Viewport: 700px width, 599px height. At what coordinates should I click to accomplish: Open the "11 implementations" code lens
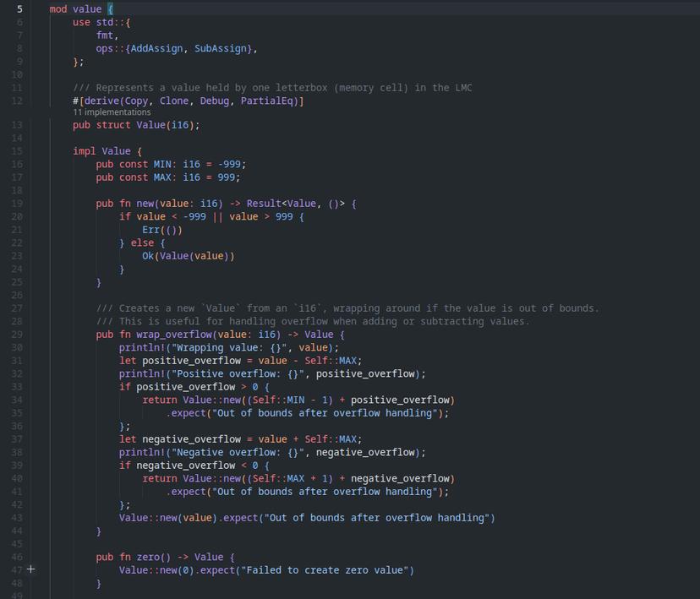click(112, 112)
